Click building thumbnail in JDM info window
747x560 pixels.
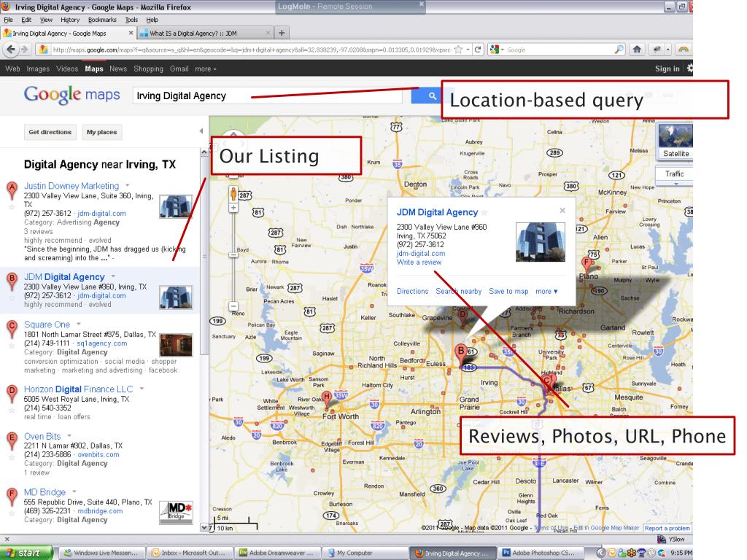click(x=541, y=242)
